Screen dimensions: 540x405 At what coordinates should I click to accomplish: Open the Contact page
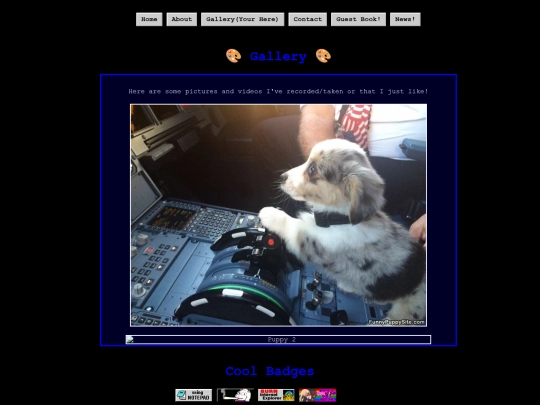[x=308, y=19]
